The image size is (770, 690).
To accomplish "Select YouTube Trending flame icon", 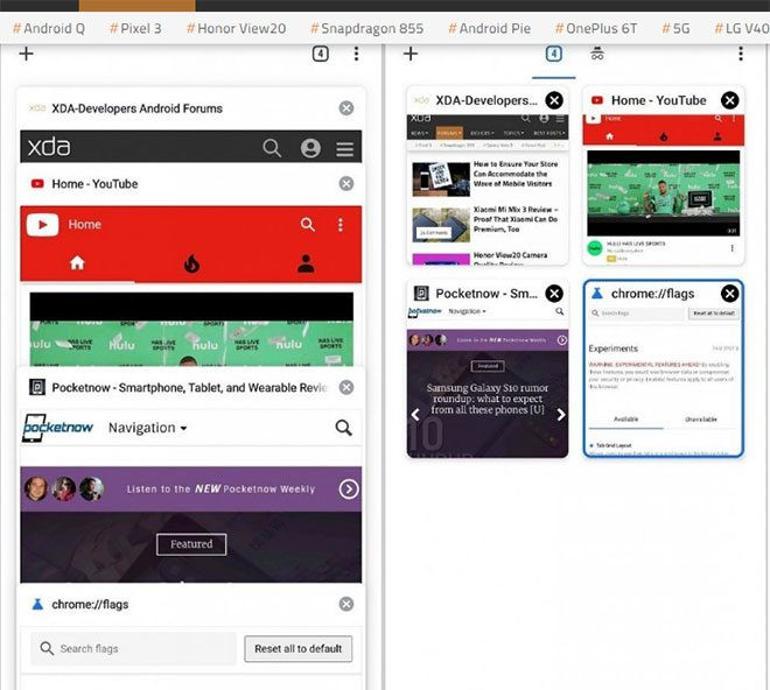I will point(192,263).
